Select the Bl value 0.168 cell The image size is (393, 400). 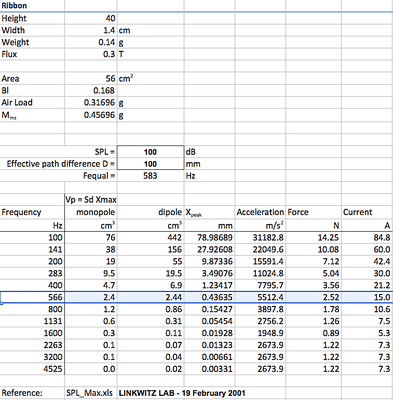(x=91, y=90)
